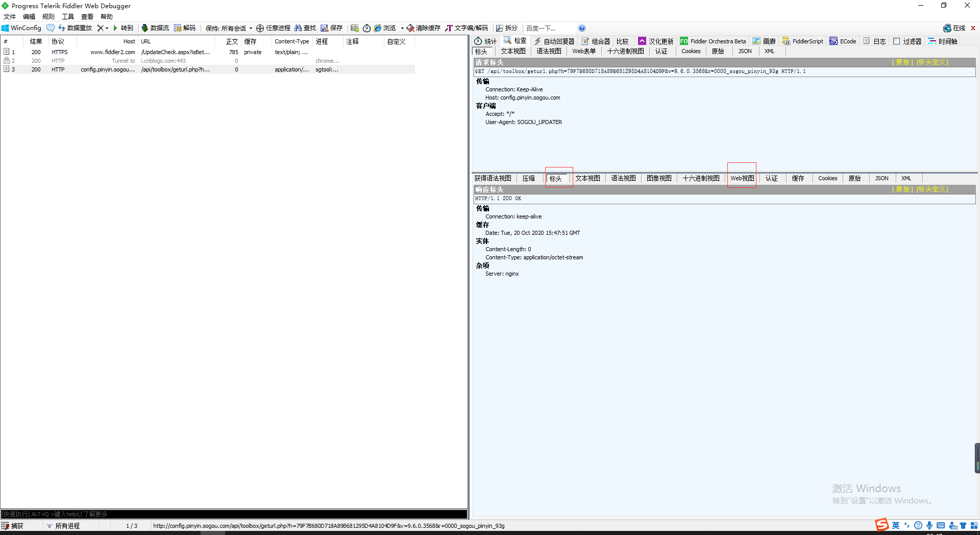Image resolution: width=980 pixels, height=535 pixels.
Task: Click the camera screenshot icon
Action: click(x=355, y=28)
